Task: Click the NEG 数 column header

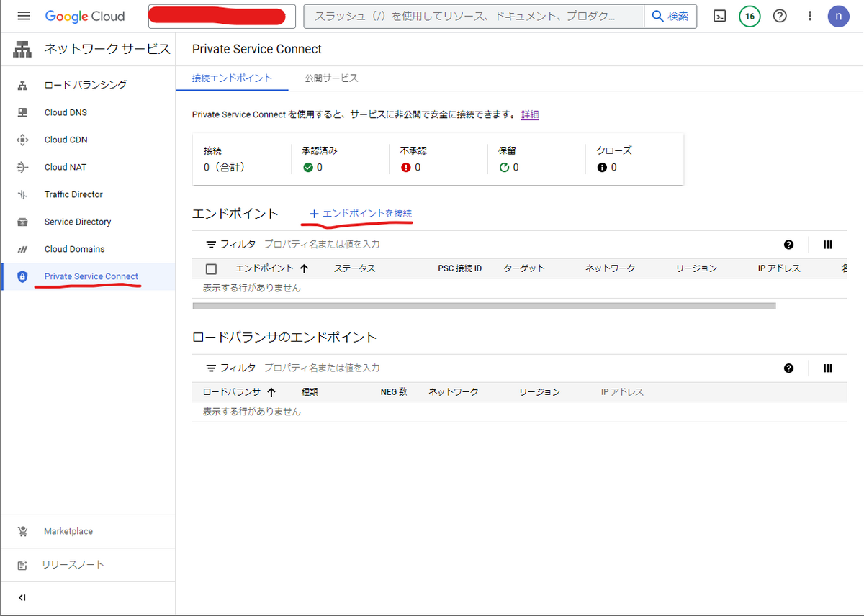Action: point(394,392)
